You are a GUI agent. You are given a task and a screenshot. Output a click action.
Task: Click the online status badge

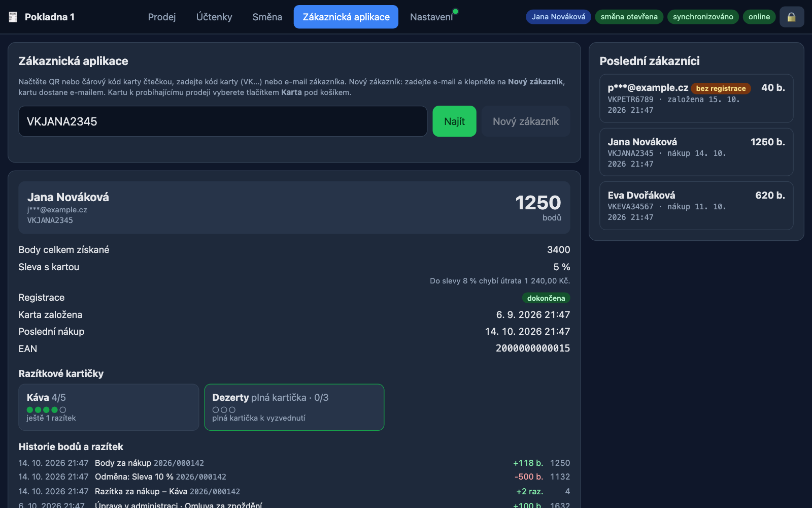759,17
